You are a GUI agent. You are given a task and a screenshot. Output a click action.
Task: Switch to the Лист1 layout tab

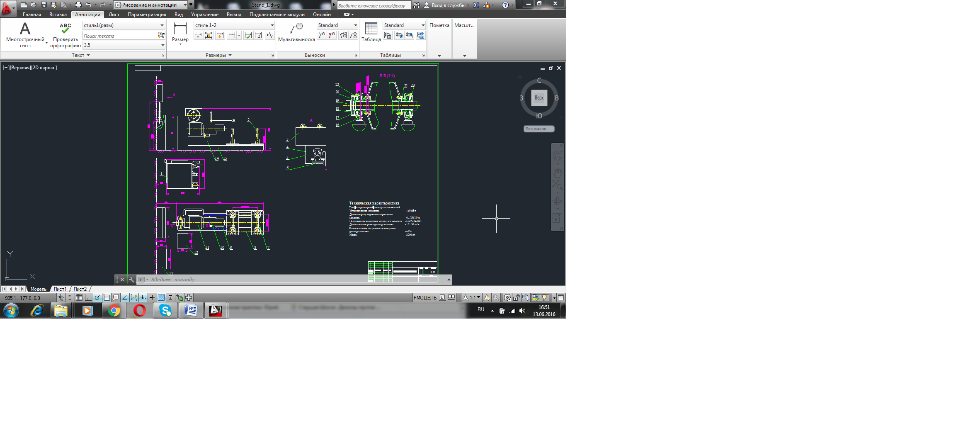[x=60, y=289]
